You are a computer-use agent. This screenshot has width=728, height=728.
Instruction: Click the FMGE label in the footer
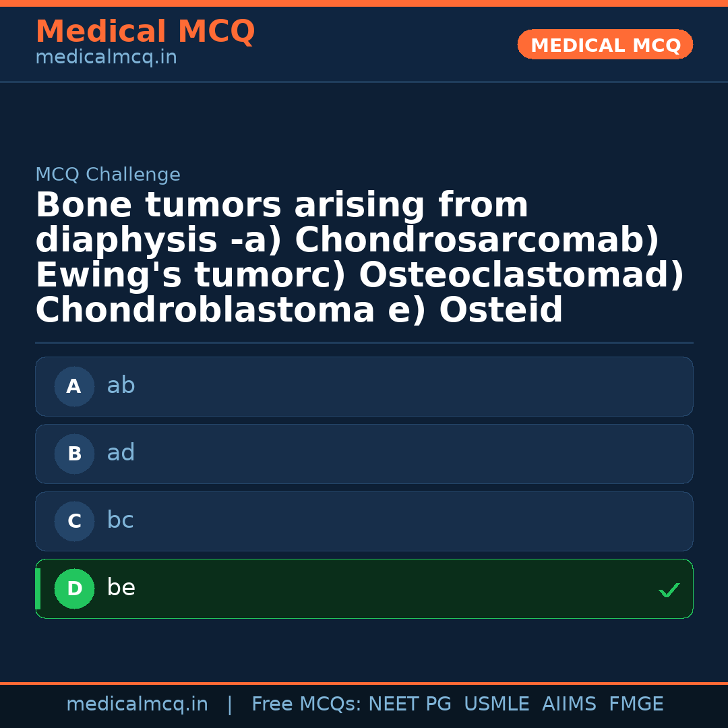tap(636, 704)
